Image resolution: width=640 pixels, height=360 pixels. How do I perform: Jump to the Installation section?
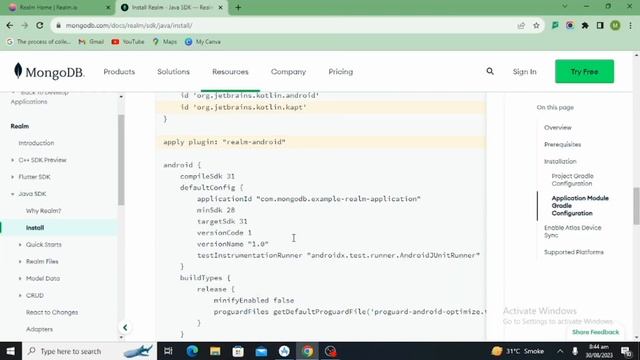pyautogui.click(x=560, y=161)
